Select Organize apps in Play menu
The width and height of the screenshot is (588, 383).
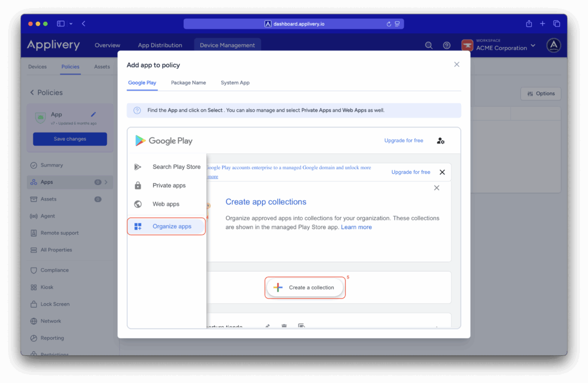pyautogui.click(x=167, y=226)
